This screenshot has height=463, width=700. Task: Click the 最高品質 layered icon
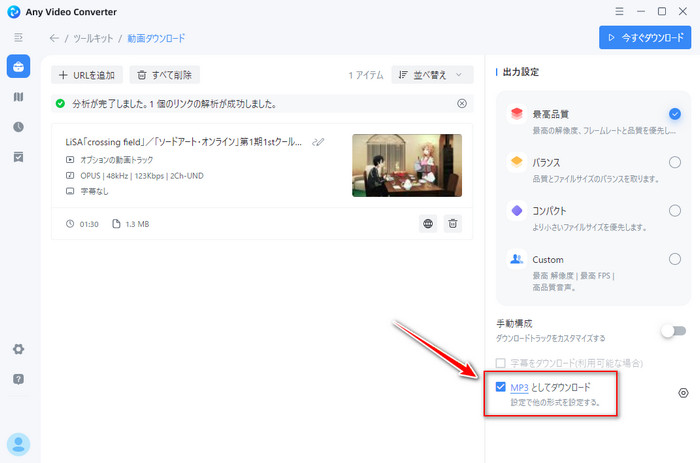coord(517,113)
